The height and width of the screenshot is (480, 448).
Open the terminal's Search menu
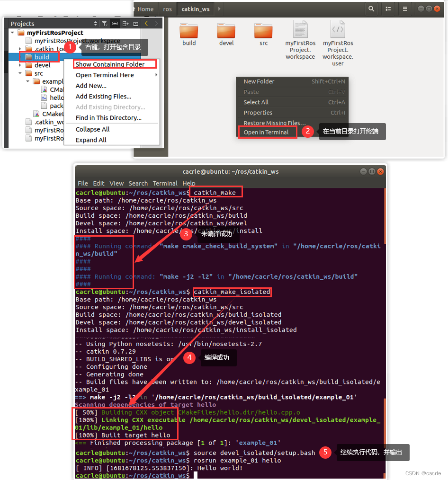point(138,184)
